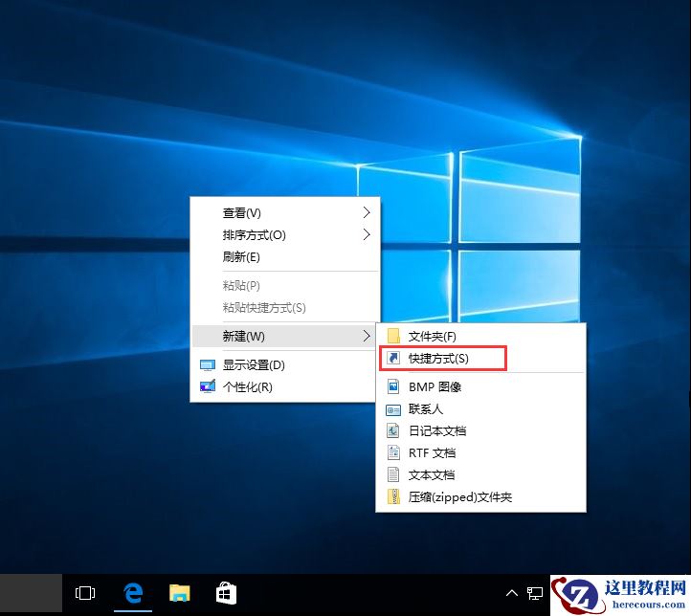Open 个性化(R) personalization
The height and width of the screenshot is (616, 691).
[284, 387]
